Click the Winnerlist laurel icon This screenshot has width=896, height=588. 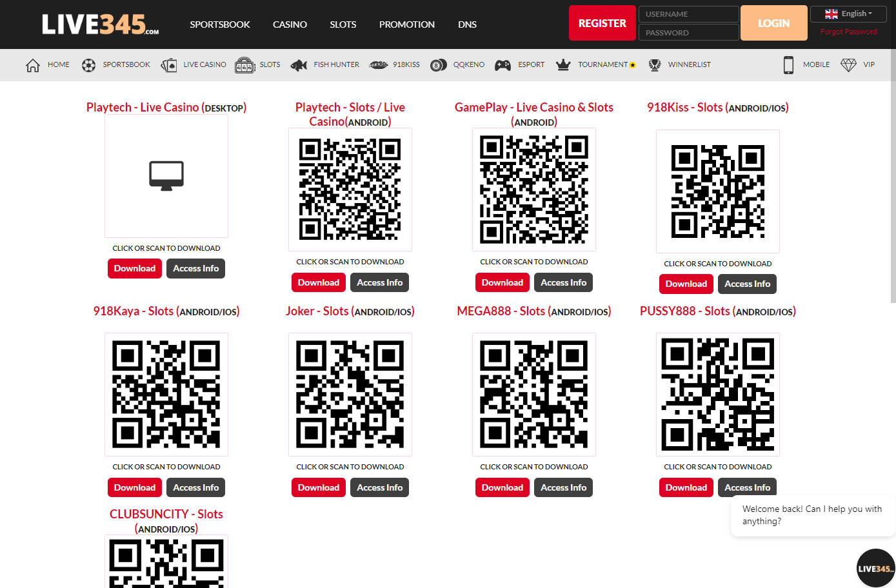pyautogui.click(x=655, y=65)
